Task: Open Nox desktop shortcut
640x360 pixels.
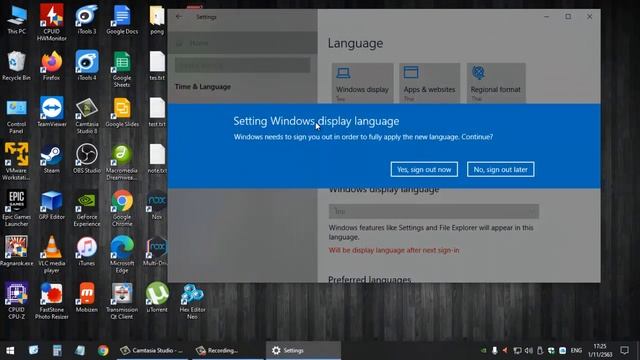Action: (157, 205)
